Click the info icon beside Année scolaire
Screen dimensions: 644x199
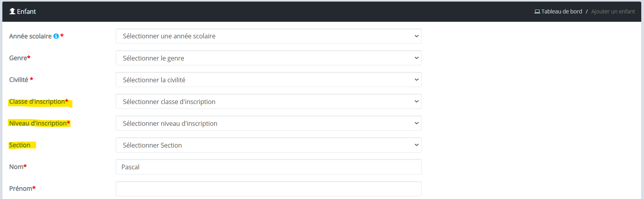click(x=56, y=36)
